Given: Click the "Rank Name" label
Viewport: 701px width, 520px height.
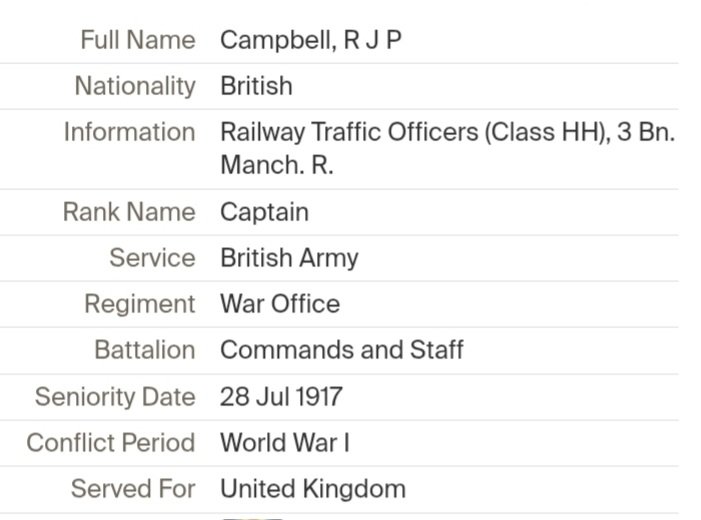Looking at the screenshot, I should 129,212.
